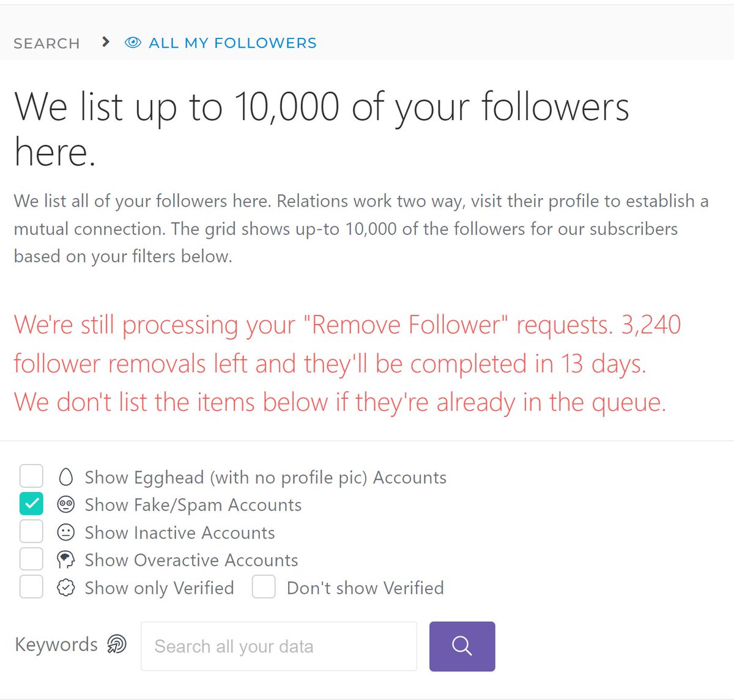Enable the Don't show Verified checkbox

[x=264, y=587]
